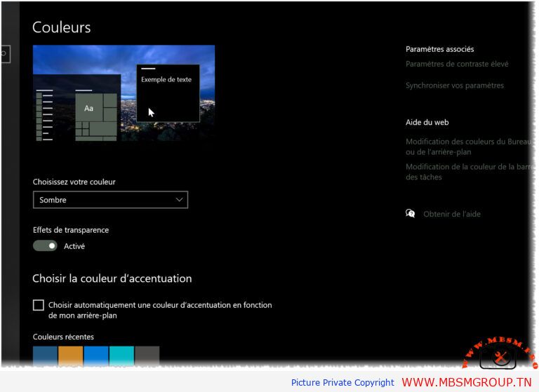
Task: Toggle the Effets de transparence switch
Action: 45,246
